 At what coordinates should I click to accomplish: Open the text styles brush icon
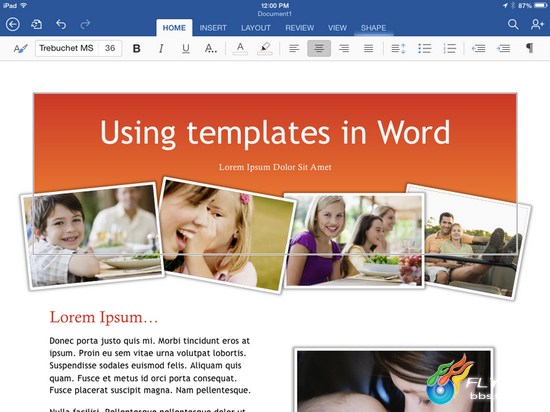[x=20, y=48]
